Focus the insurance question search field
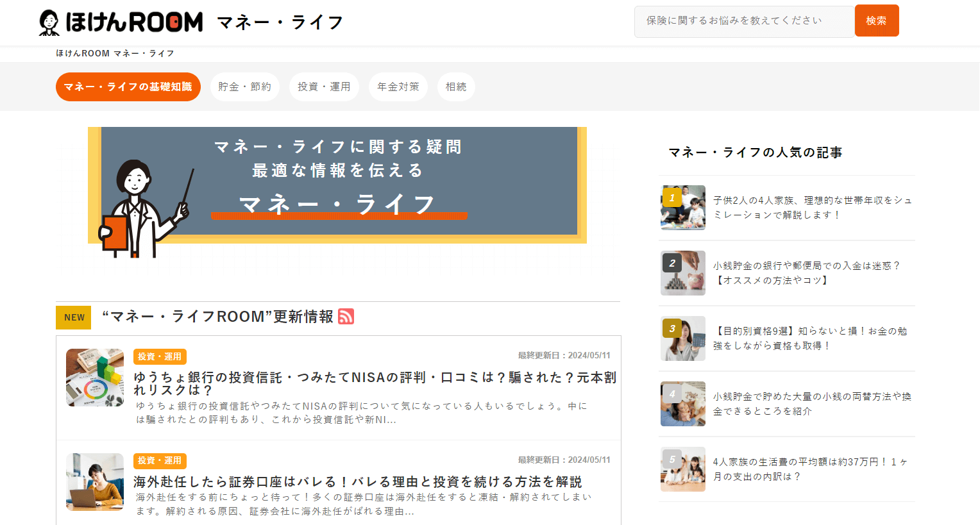980x525 pixels. (x=744, y=21)
